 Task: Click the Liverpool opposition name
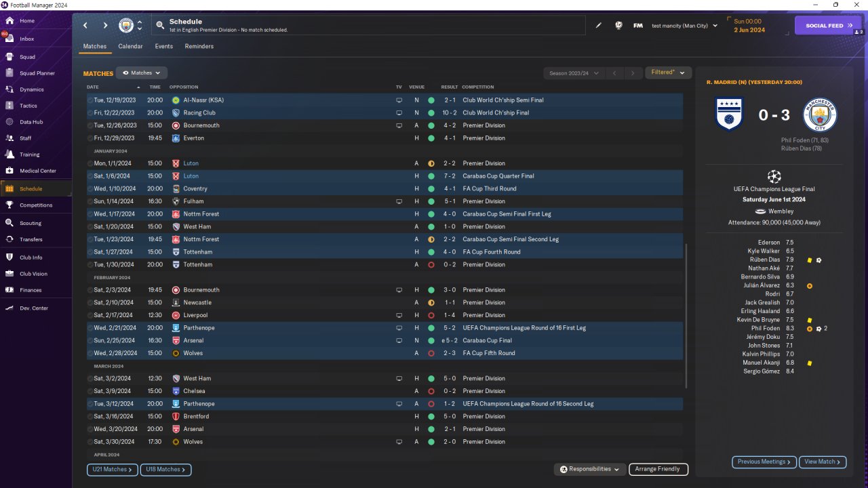(x=195, y=315)
